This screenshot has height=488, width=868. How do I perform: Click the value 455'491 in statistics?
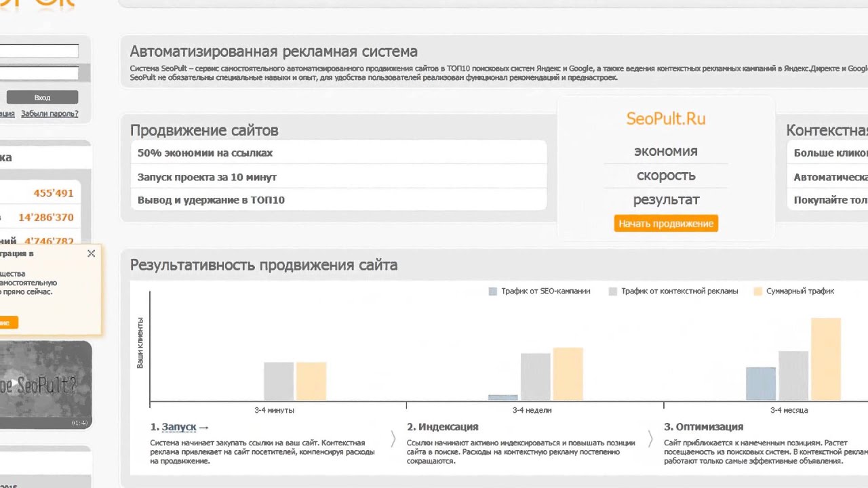point(54,193)
